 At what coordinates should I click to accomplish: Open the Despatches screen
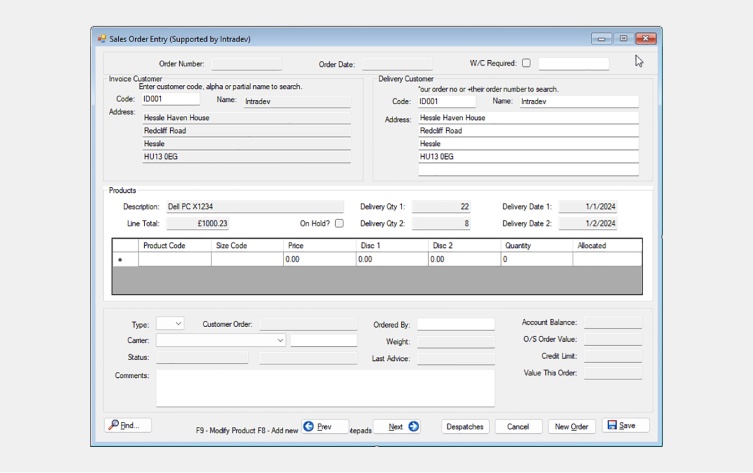[464, 427]
